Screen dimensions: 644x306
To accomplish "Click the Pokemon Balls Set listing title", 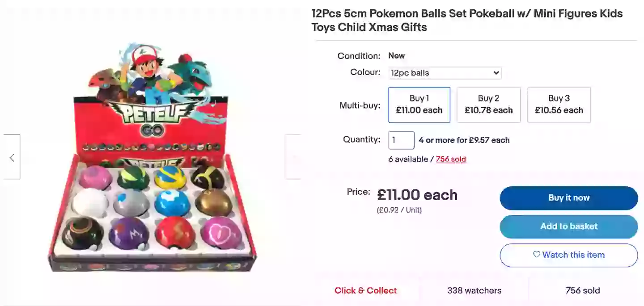I will click(467, 20).
